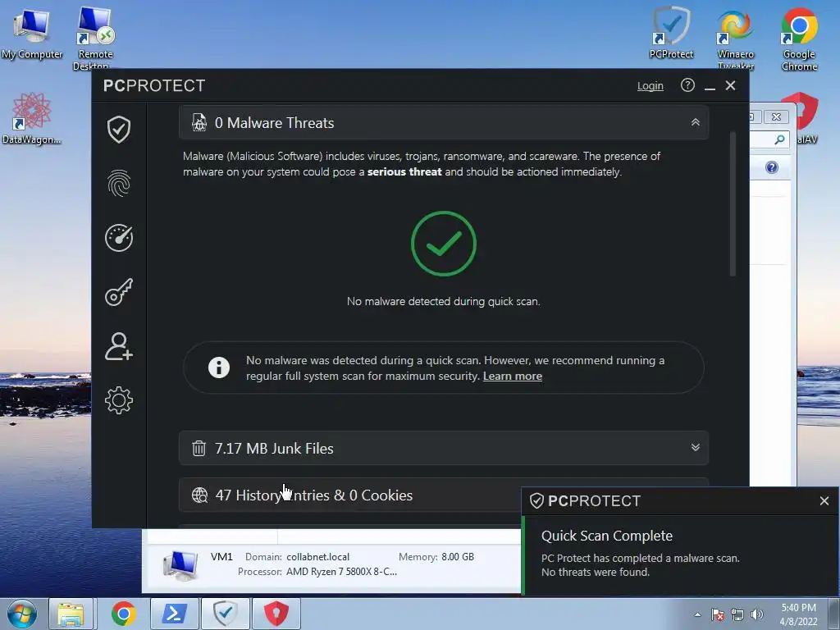Open PowerShell from the taskbar

tap(174, 614)
